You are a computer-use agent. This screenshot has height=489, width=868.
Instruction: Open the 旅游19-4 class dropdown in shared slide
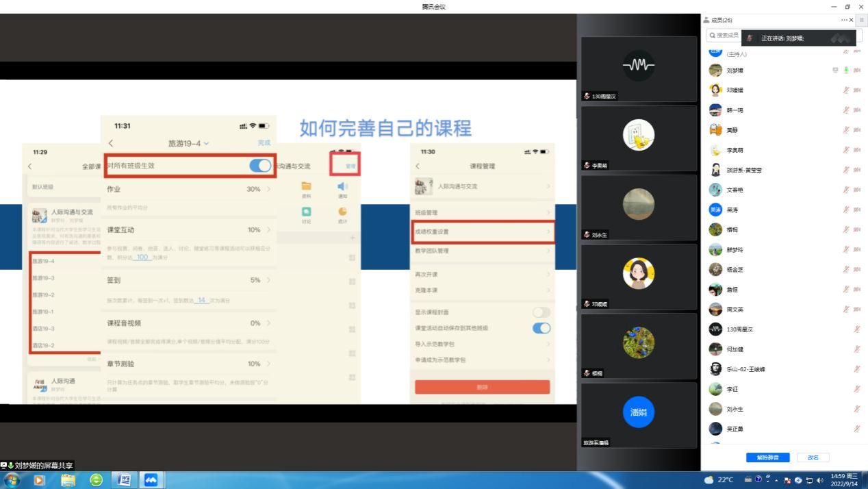pyautogui.click(x=189, y=143)
